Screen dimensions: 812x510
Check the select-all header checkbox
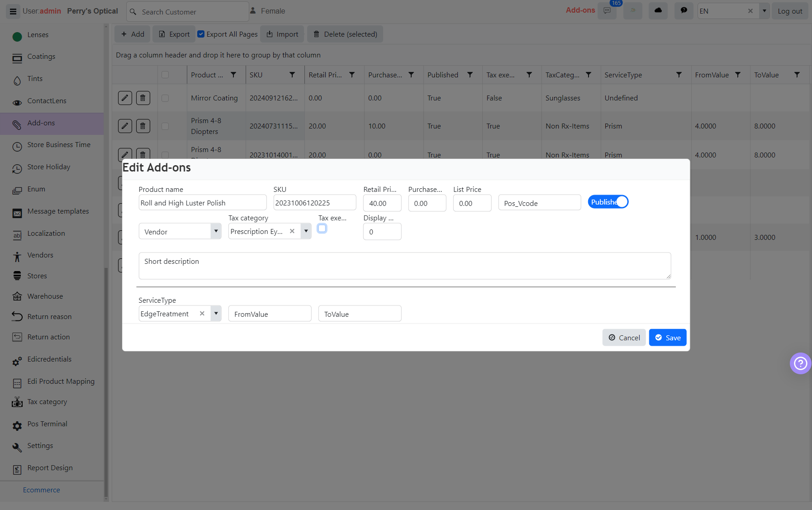tap(165, 75)
